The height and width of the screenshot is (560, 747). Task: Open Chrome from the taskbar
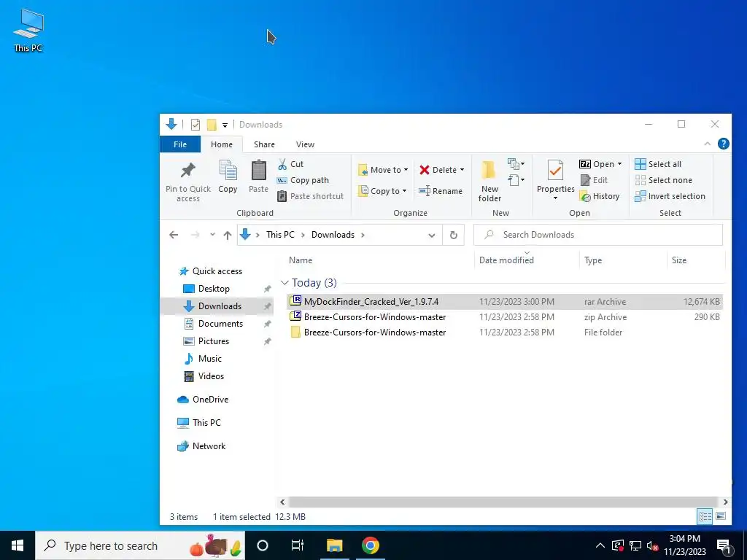click(370, 545)
